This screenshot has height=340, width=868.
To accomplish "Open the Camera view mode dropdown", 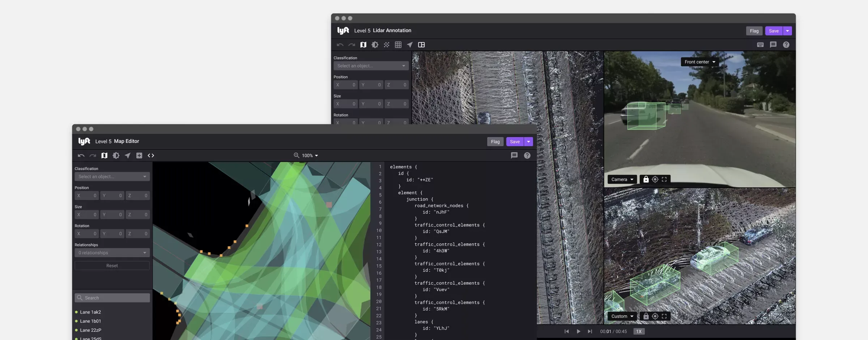I will 622,179.
